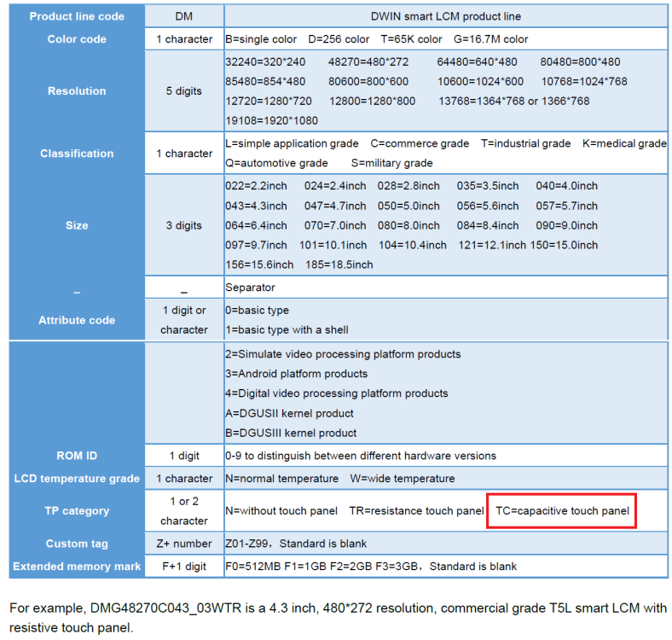The width and height of the screenshot is (672, 640).
Task: Select 'B=DGUSIII kernel product' entry
Action: point(291,433)
